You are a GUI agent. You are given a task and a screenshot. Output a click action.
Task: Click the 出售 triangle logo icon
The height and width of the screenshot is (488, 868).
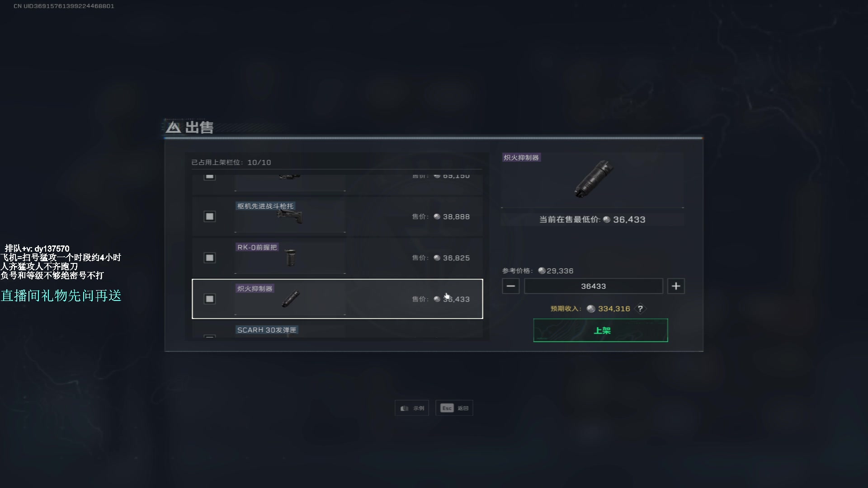173,127
